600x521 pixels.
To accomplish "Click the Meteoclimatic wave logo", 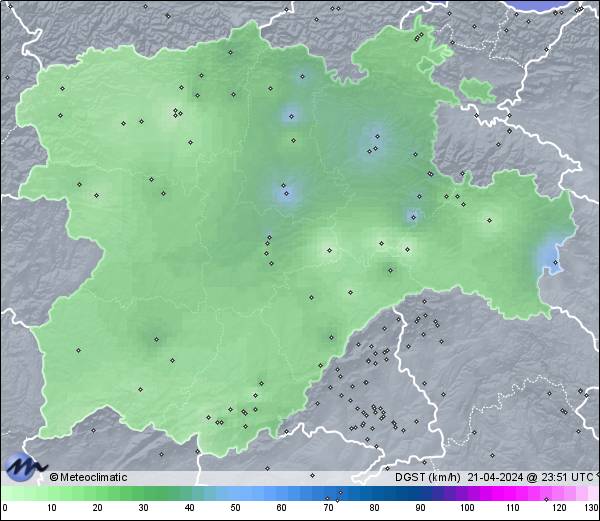I will 25,467.
